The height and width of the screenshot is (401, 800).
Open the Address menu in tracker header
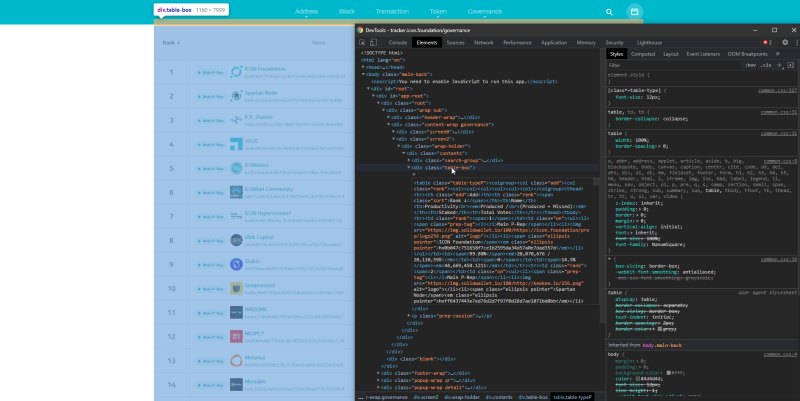pyautogui.click(x=306, y=11)
